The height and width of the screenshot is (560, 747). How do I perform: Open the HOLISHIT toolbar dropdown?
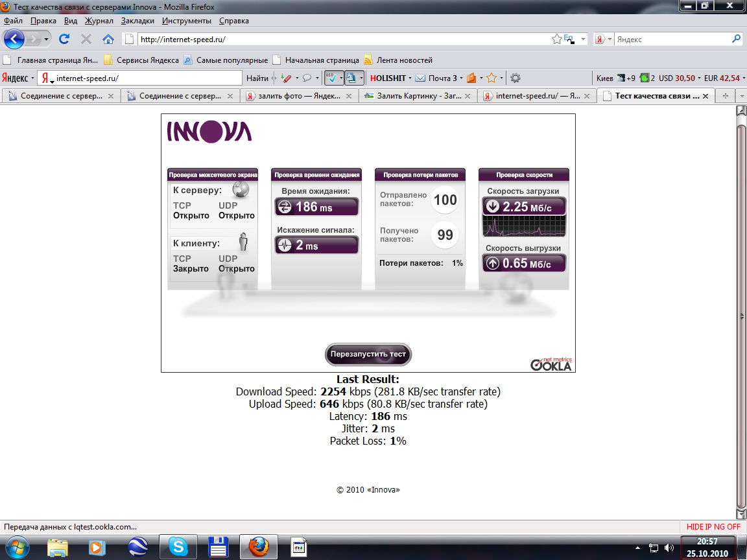tap(390, 78)
